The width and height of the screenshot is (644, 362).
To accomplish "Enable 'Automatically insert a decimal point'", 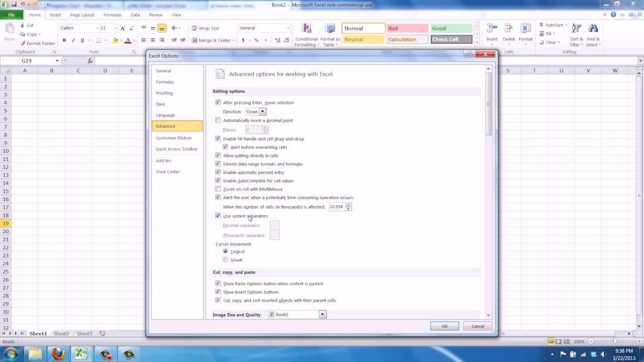I will point(218,120).
